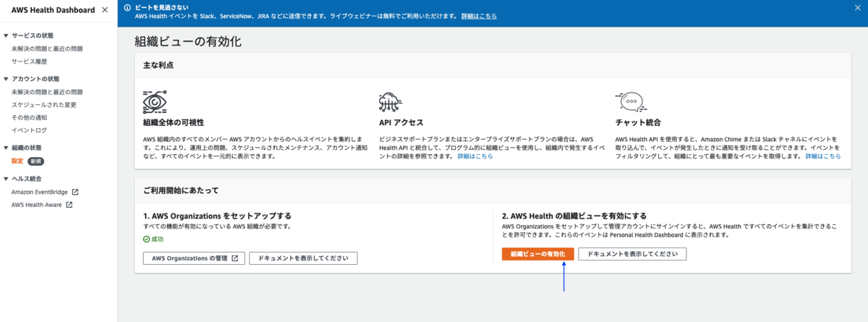The width and height of the screenshot is (868, 322).
Task: Click the API アクセス heading
Action: tap(401, 123)
